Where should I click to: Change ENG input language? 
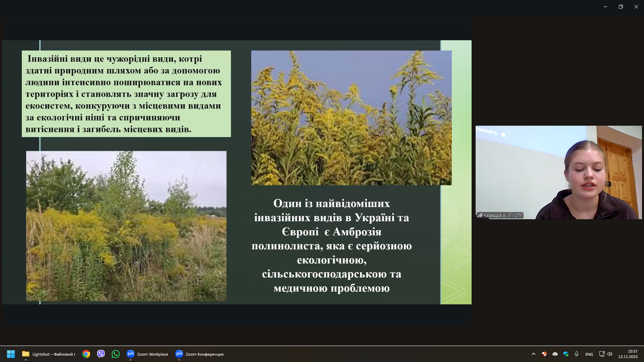tap(589, 354)
